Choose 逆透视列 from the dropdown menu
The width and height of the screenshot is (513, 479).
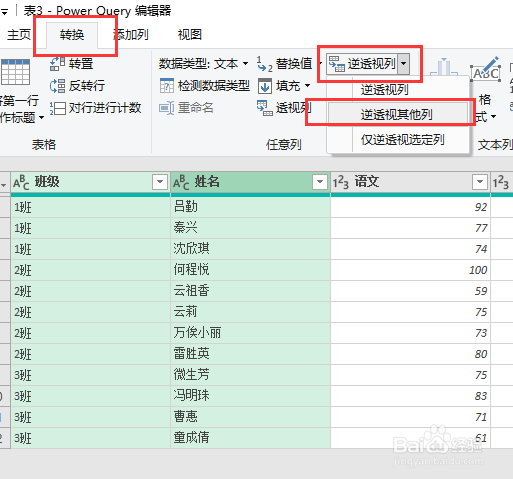384,89
